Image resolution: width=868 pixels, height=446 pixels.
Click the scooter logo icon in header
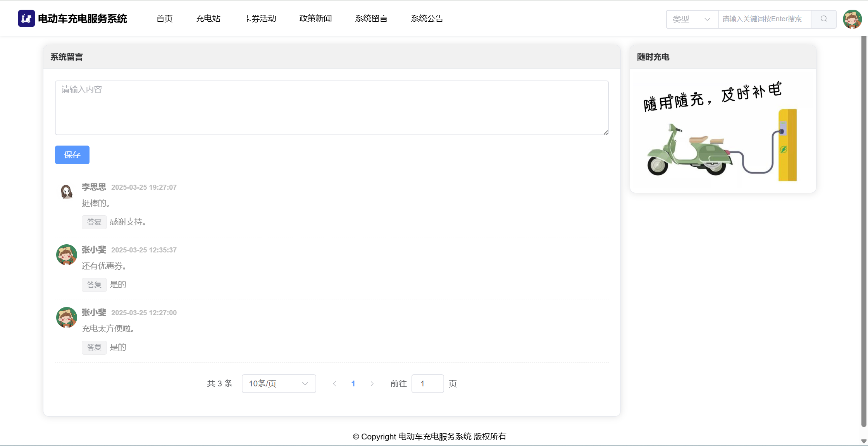26,19
